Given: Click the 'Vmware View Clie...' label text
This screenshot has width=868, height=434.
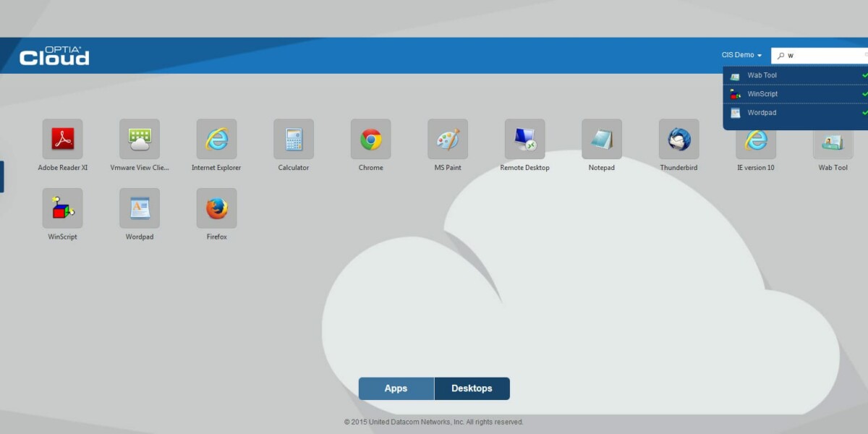Looking at the screenshot, I should click(140, 168).
